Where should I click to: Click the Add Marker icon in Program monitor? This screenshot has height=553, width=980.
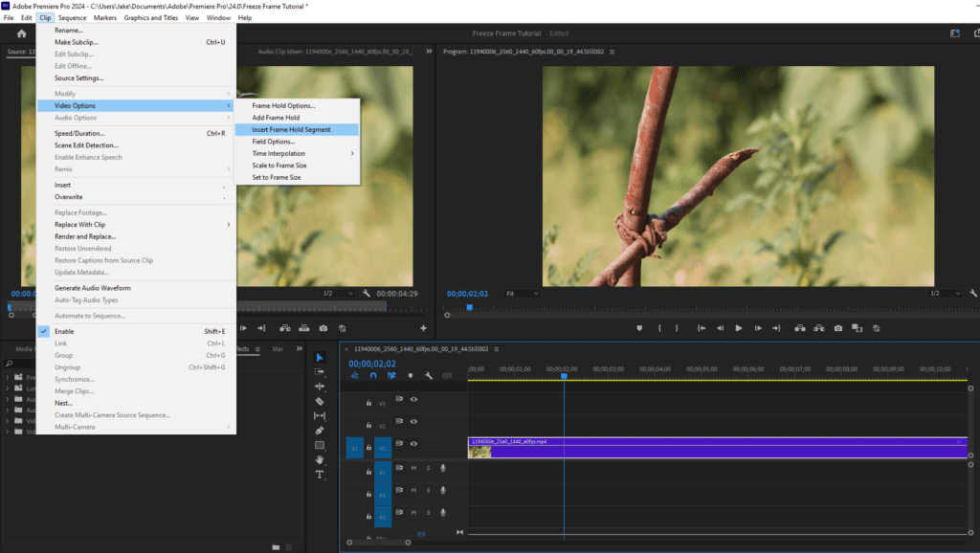(x=639, y=328)
